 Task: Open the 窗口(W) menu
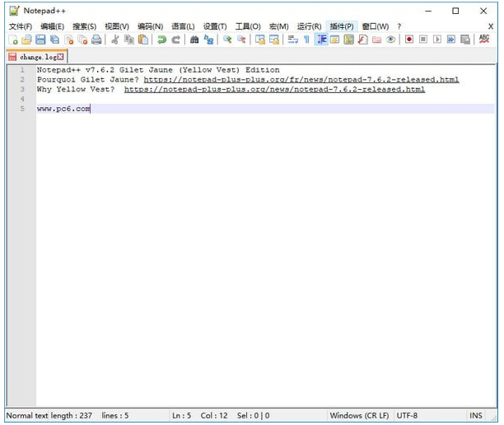pyautogui.click(x=376, y=26)
